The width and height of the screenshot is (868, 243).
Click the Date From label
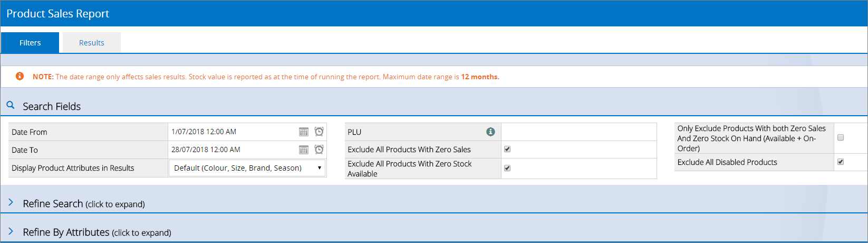pos(30,132)
